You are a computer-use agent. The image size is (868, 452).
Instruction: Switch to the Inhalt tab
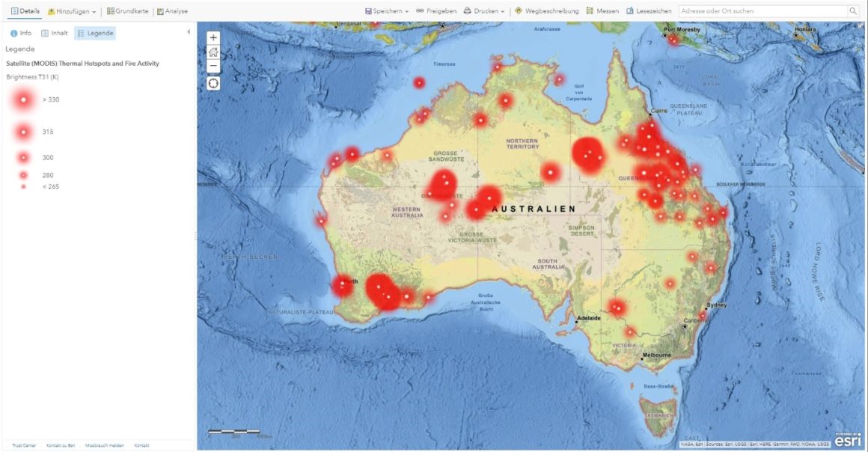click(54, 33)
